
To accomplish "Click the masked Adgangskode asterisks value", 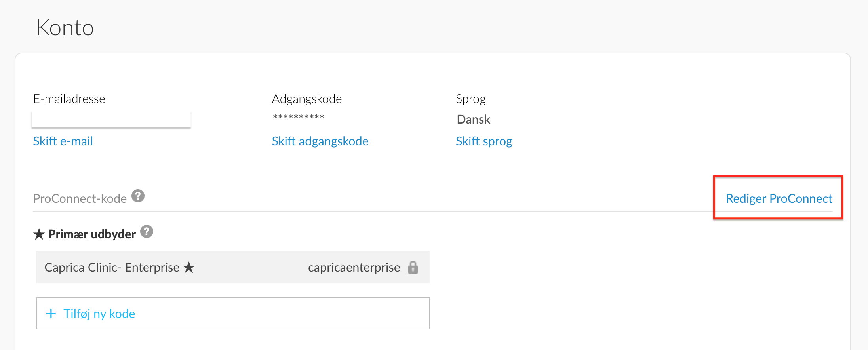I will point(299,117).
